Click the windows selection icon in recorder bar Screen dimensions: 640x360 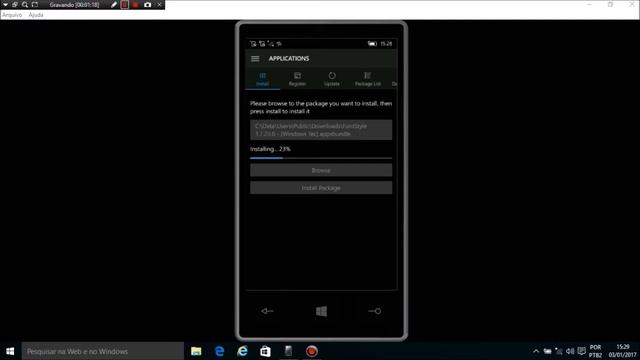tap(15, 4)
